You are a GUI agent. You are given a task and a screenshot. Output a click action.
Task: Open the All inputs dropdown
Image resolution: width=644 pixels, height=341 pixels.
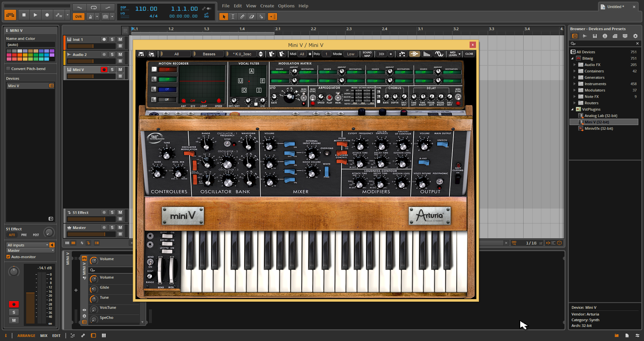click(x=28, y=245)
